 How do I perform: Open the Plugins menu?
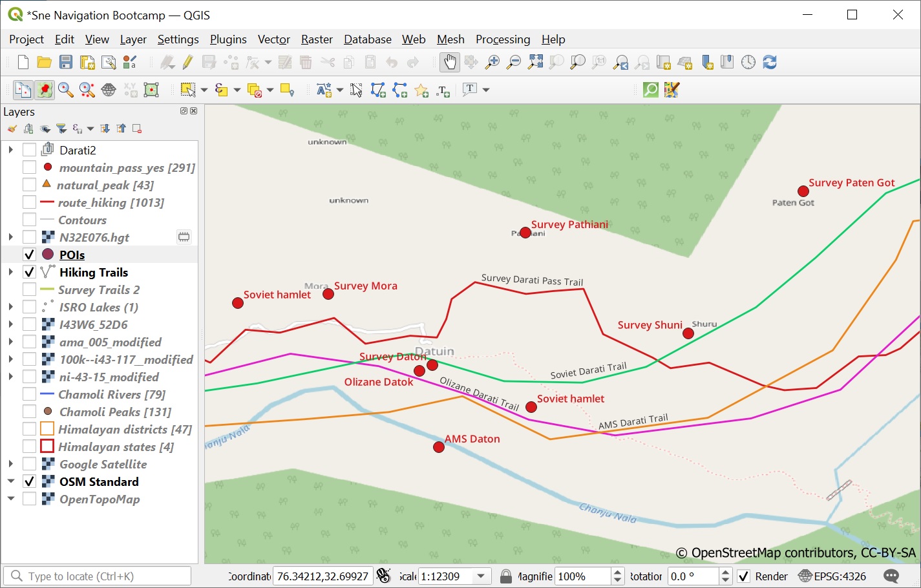228,39
